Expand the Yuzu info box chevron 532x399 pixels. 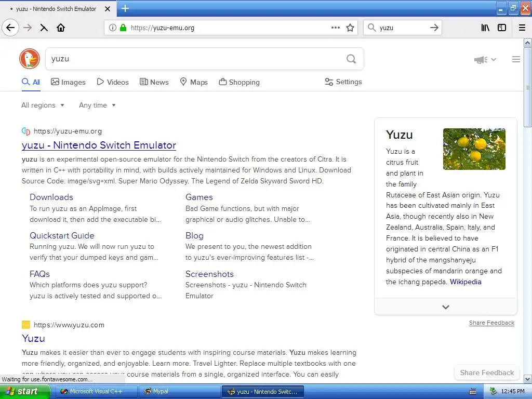coord(445,307)
